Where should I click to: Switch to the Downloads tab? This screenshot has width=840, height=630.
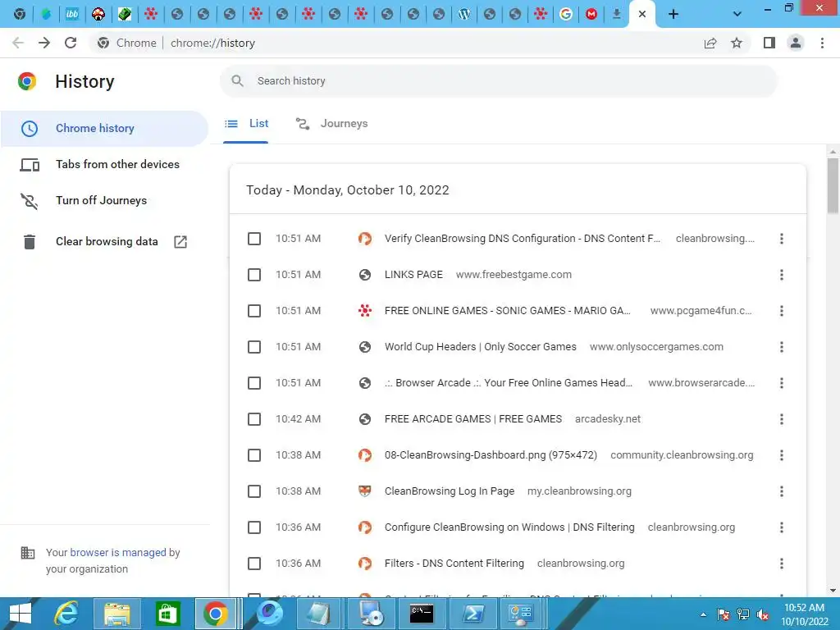617,15
